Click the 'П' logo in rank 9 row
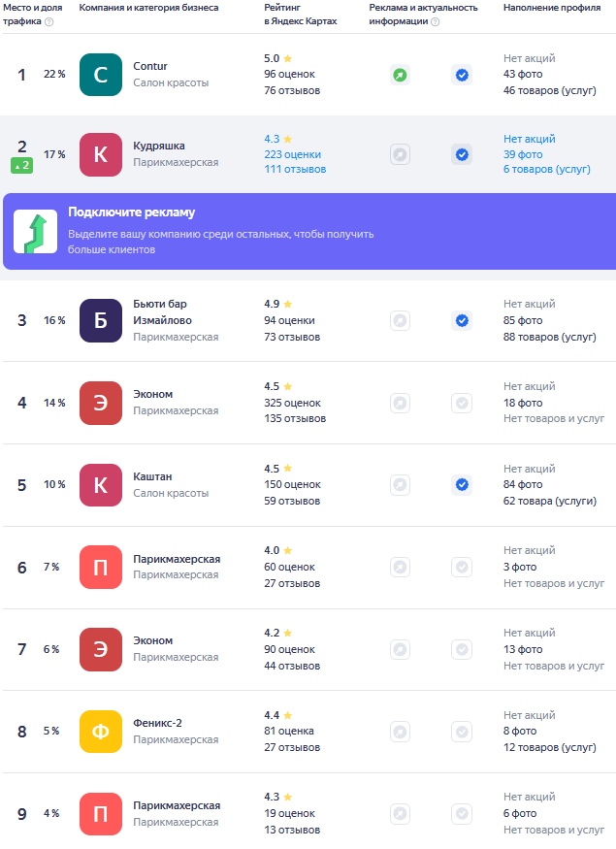 coord(101,814)
